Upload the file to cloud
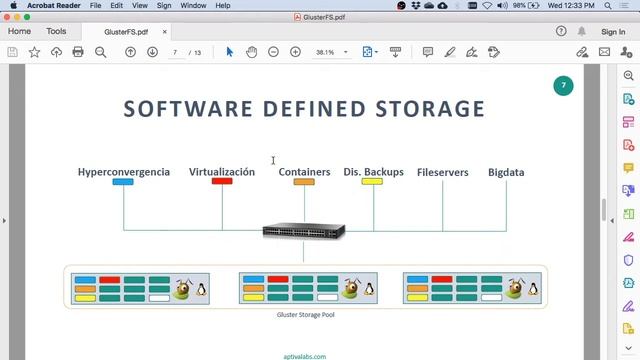Viewport: 640px width, 360px height. pos(56,52)
